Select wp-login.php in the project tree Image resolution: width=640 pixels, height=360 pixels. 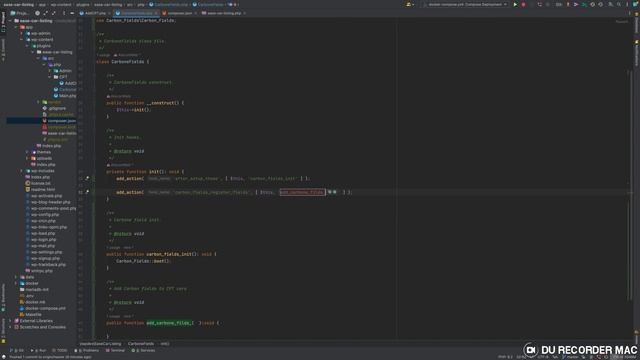(41, 240)
